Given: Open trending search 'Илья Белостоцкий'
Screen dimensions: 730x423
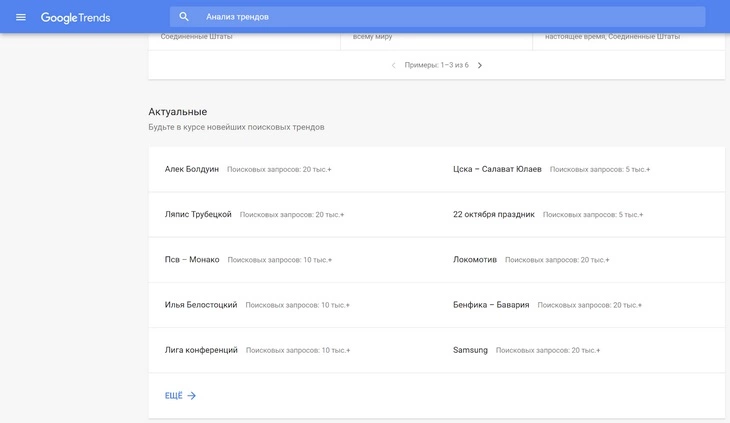Looking at the screenshot, I should coord(201,304).
